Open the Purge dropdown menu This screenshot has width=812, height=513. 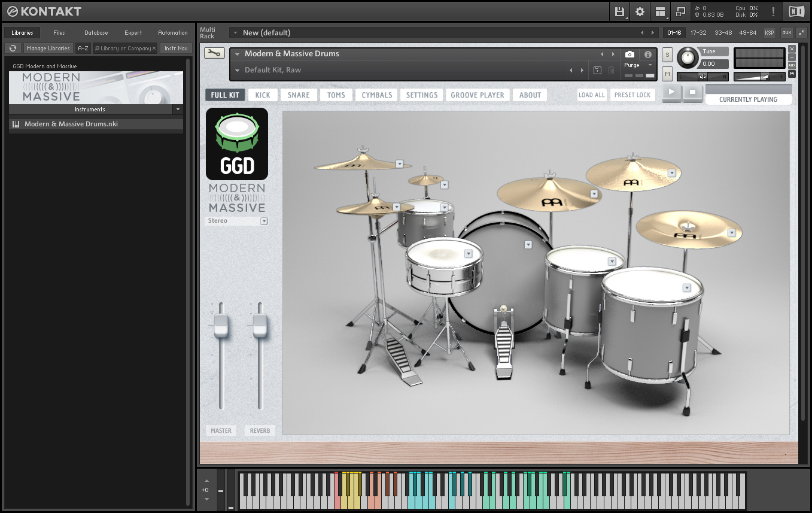click(x=638, y=65)
